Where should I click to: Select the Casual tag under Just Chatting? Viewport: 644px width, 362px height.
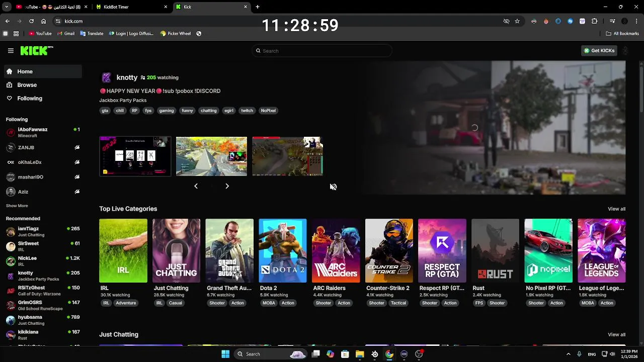(x=176, y=303)
